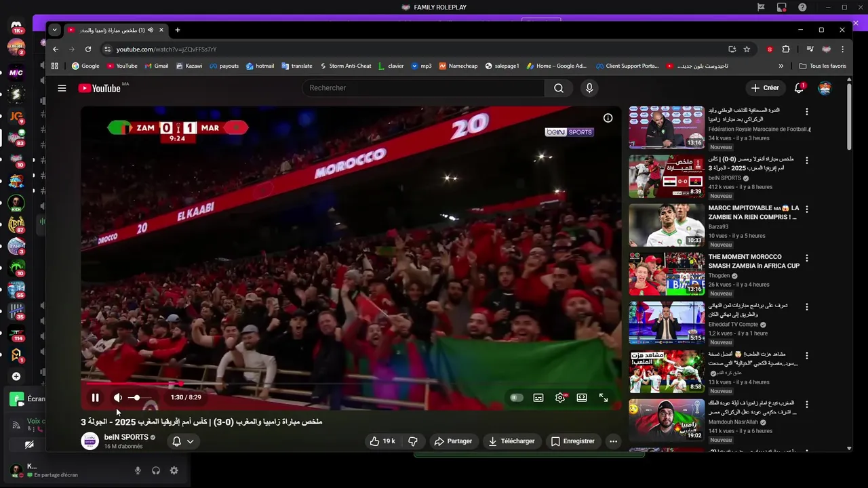Bookmark this page with star
This screenshot has width=868, height=488.
[x=747, y=49]
